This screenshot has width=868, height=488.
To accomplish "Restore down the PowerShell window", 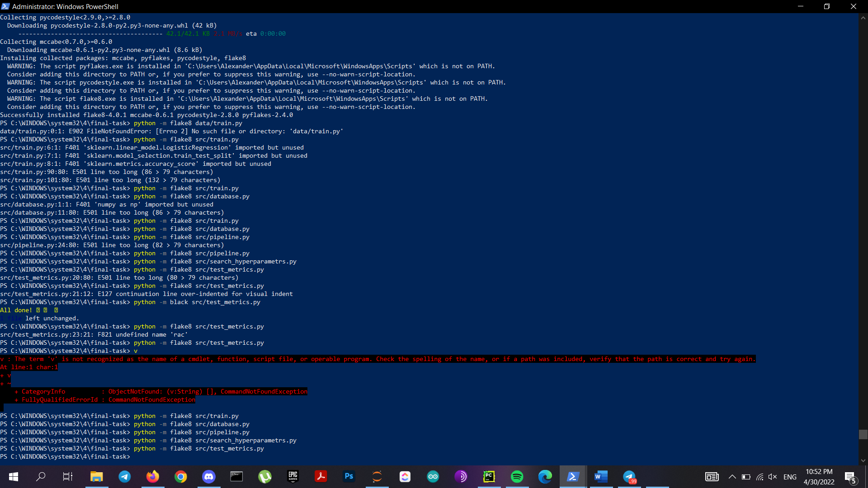I will point(827,6).
